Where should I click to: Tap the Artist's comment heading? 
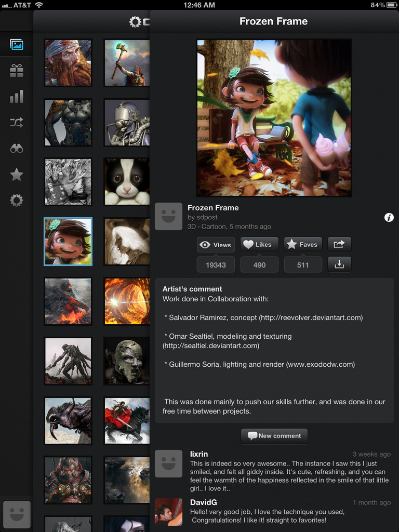click(x=192, y=289)
